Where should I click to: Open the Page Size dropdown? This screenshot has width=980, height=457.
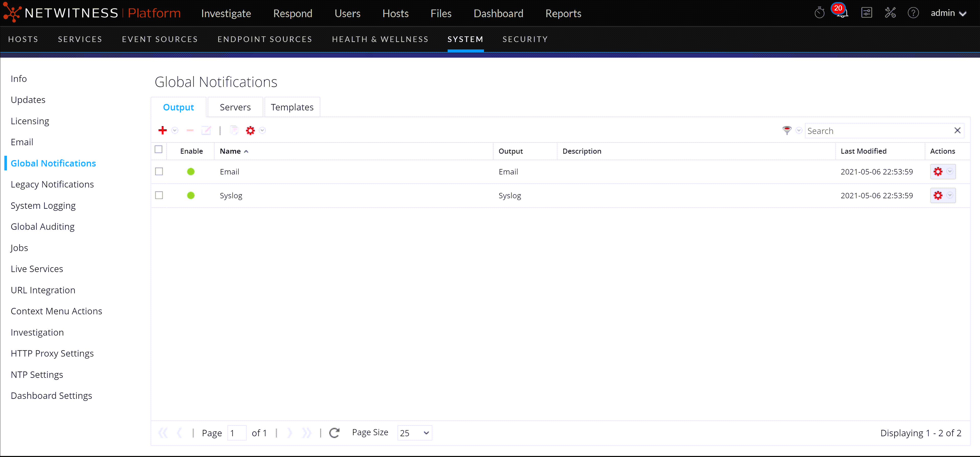coord(414,433)
